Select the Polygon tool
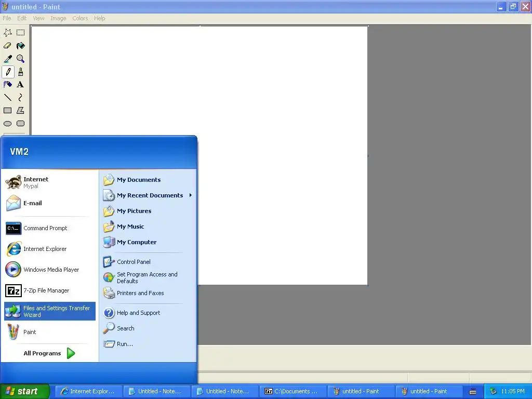532x399 pixels. [x=20, y=110]
